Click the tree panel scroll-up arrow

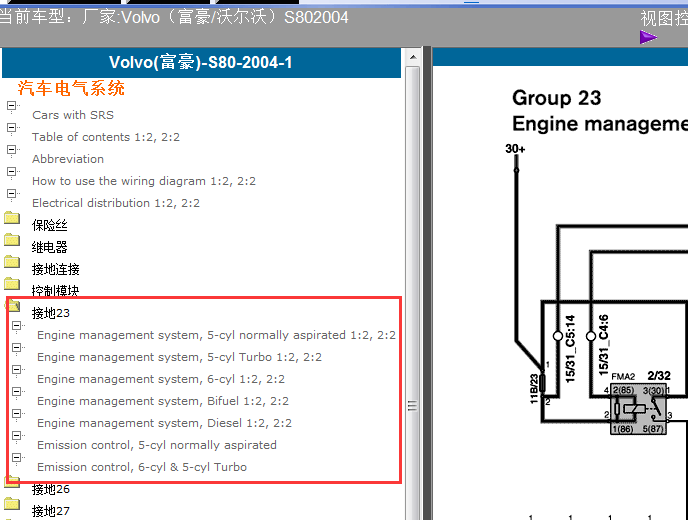click(x=413, y=57)
